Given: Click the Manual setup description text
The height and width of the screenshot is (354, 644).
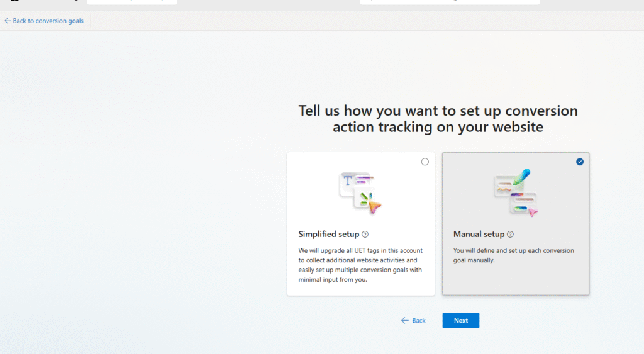Looking at the screenshot, I should click(x=513, y=255).
